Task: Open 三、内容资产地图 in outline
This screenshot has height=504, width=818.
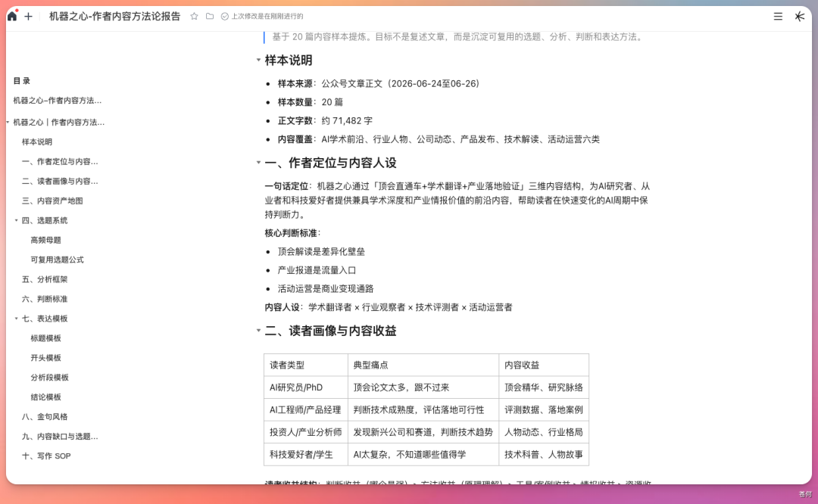Action: 52,201
